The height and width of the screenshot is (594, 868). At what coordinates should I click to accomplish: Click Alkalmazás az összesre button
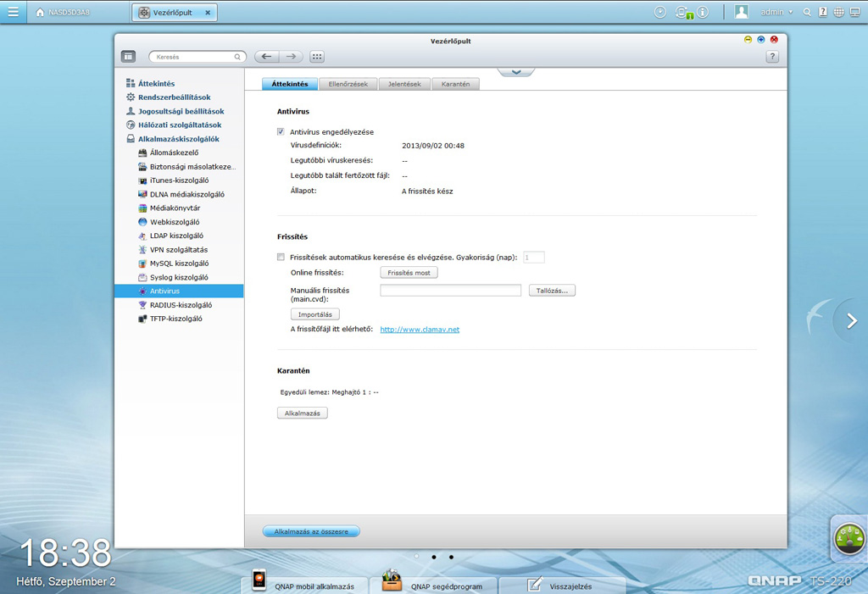click(311, 531)
